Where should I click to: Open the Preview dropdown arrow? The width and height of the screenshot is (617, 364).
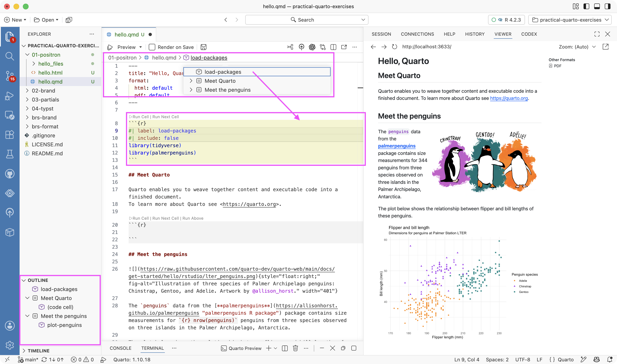[141, 47]
